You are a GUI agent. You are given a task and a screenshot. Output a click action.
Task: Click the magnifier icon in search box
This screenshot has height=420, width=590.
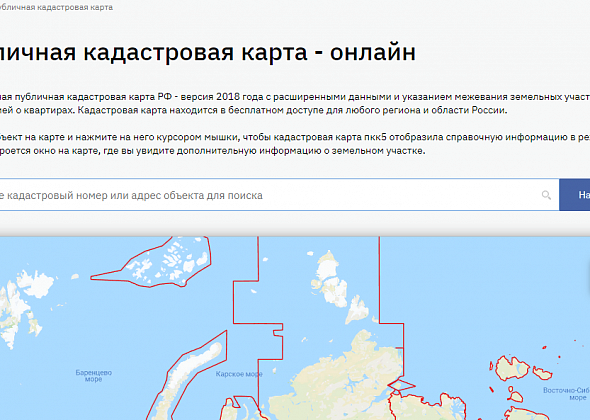(546, 195)
